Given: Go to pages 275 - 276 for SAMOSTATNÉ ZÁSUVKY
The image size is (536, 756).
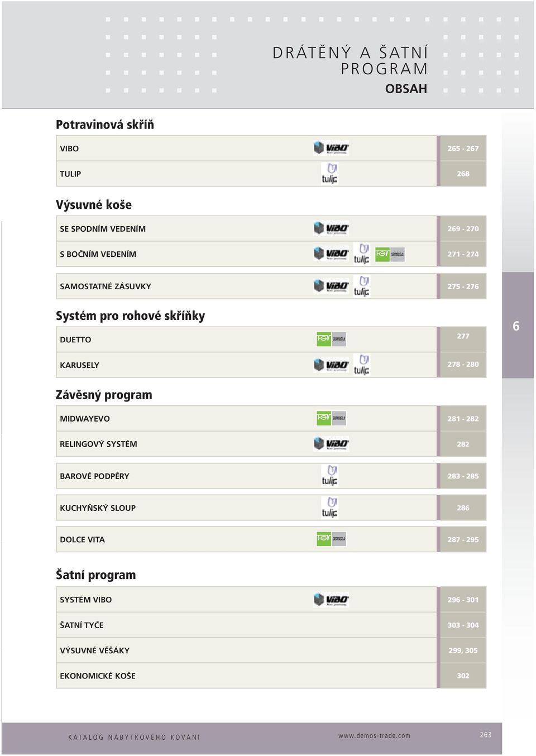Looking at the screenshot, I should [463, 286].
